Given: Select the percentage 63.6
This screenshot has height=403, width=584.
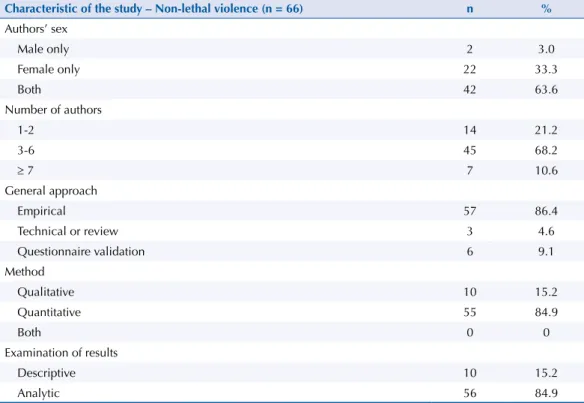Looking at the screenshot, I should [546, 89].
